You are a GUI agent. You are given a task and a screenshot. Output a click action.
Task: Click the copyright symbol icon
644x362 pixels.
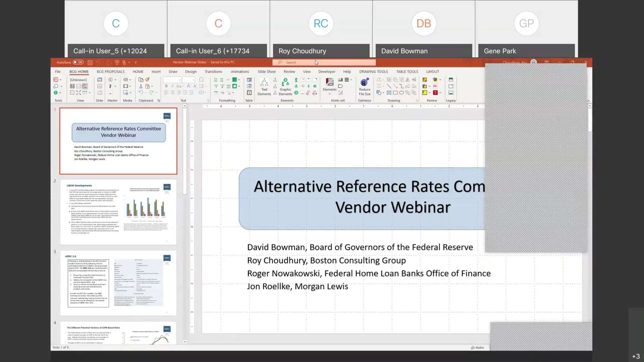110,80
